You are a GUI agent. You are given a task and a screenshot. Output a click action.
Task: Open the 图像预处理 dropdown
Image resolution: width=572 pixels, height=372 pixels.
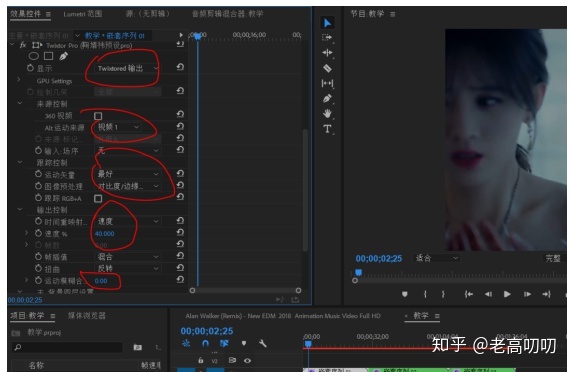point(127,186)
